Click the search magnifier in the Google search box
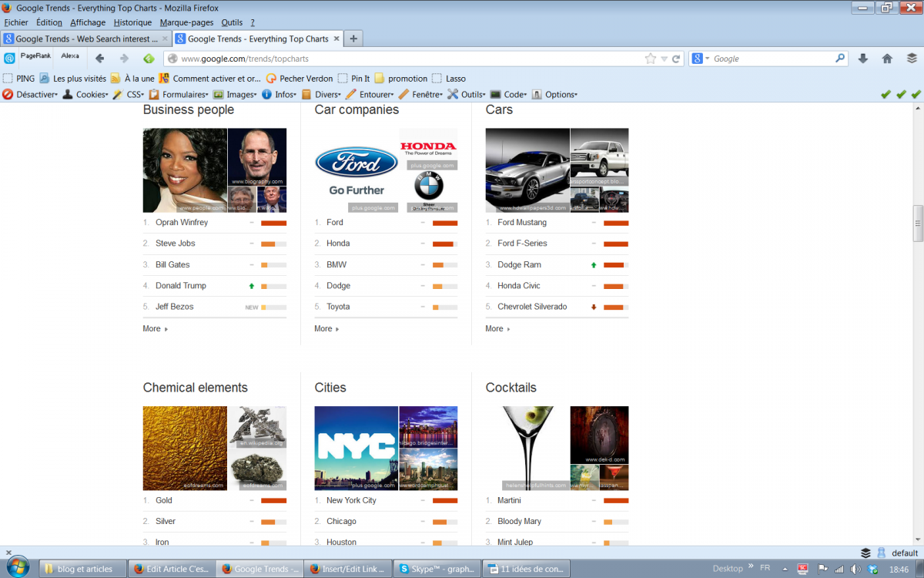924x578 pixels. pyautogui.click(x=840, y=58)
